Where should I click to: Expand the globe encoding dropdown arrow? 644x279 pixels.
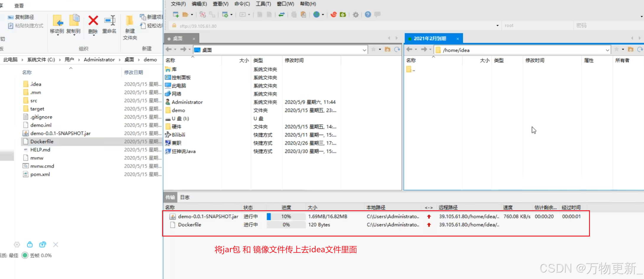pyautogui.click(x=323, y=14)
